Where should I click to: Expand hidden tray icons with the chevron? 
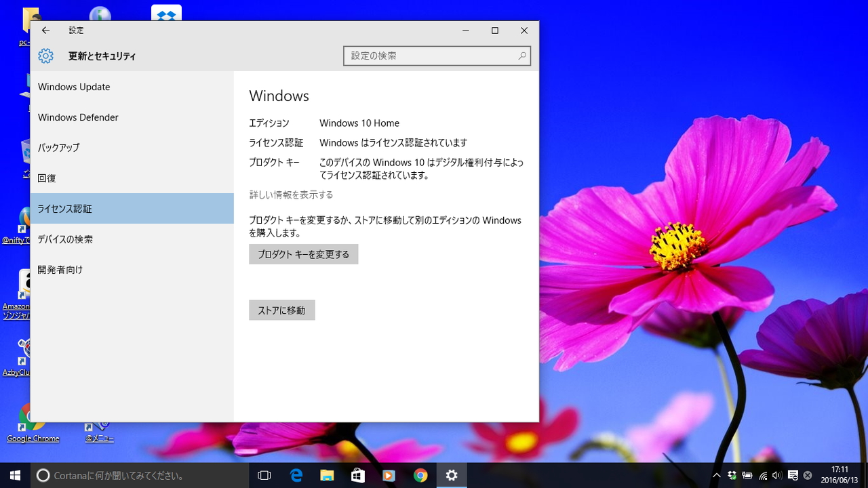(x=716, y=475)
